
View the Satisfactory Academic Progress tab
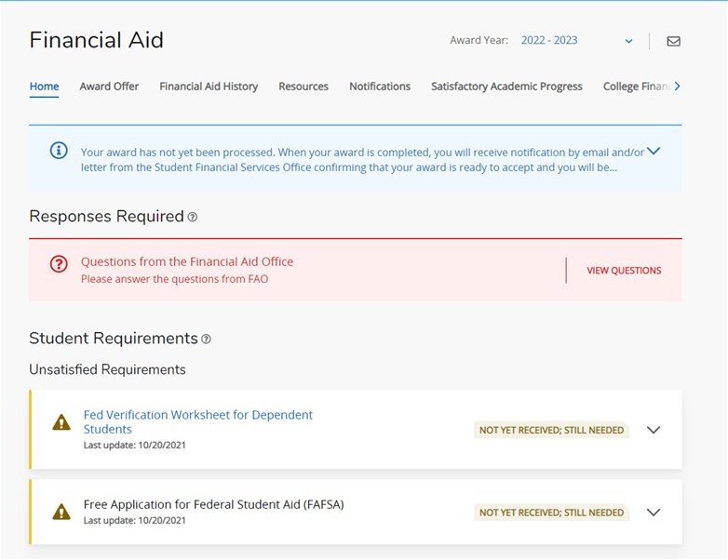coord(506,87)
